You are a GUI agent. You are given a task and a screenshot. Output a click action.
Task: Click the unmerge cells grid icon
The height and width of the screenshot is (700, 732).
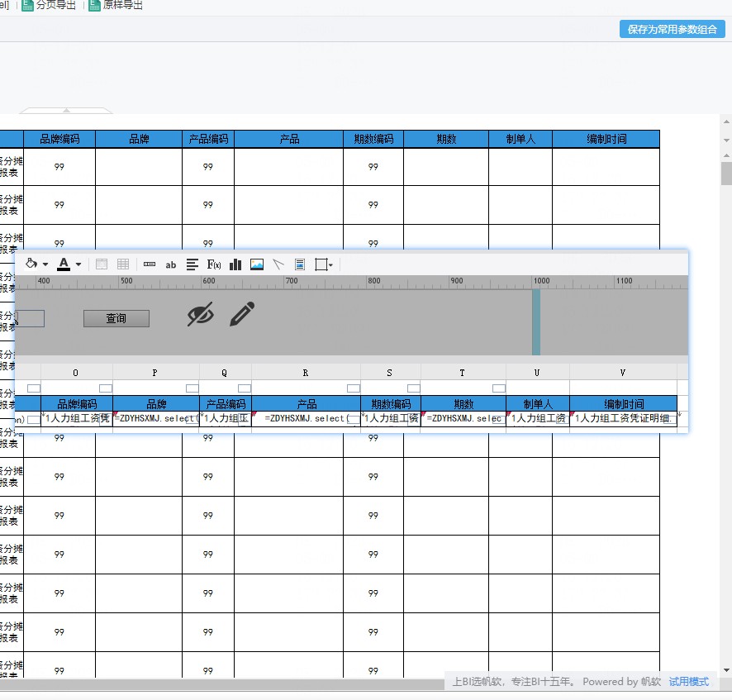point(123,264)
